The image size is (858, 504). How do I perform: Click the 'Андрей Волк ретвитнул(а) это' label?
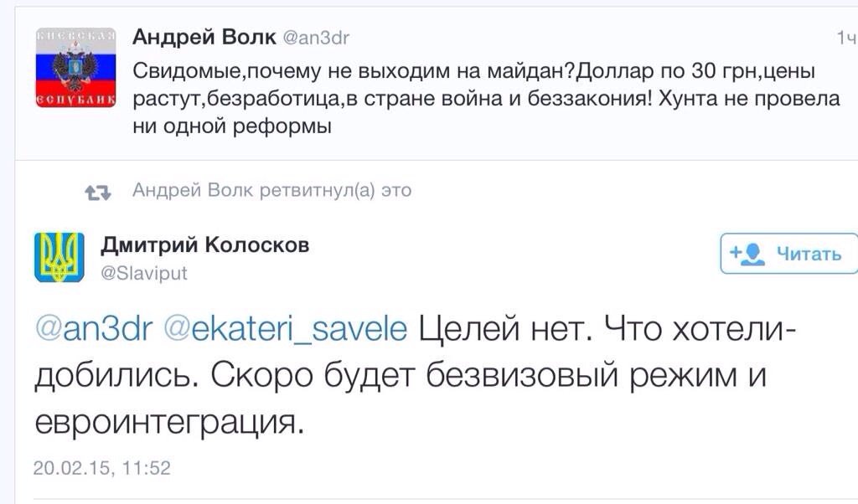point(272,190)
